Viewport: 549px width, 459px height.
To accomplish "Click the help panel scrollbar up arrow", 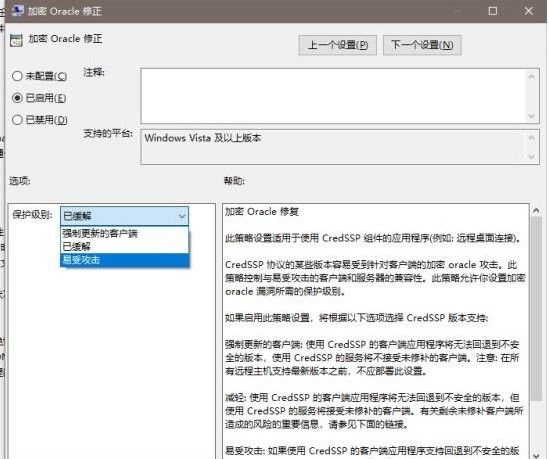I will click(x=536, y=210).
